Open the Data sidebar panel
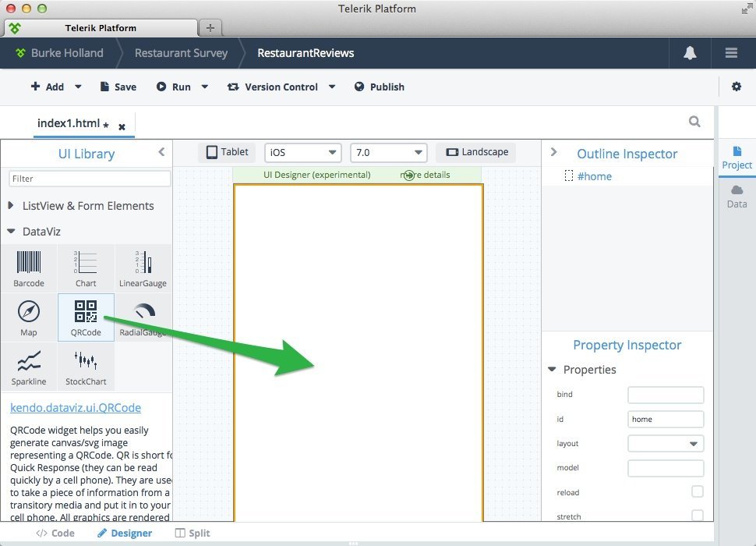The height and width of the screenshot is (546, 756). [x=737, y=197]
